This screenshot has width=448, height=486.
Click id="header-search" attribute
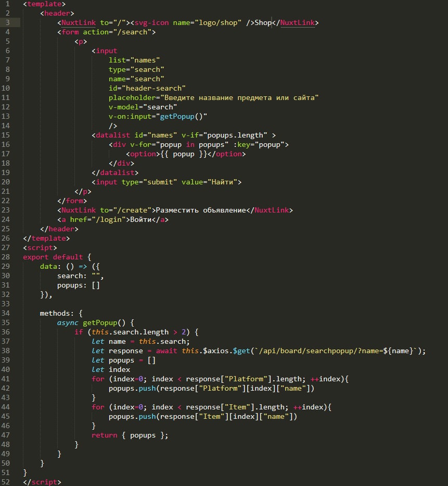point(147,89)
